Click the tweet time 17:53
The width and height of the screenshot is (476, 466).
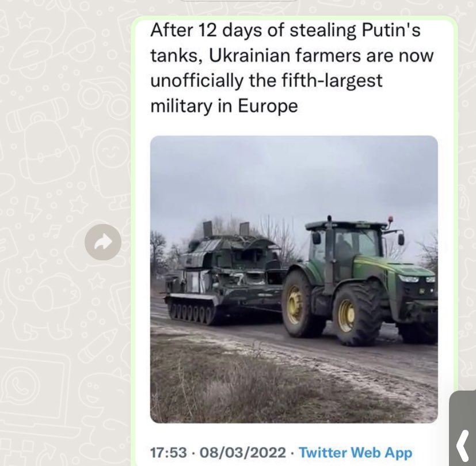[x=169, y=452]
